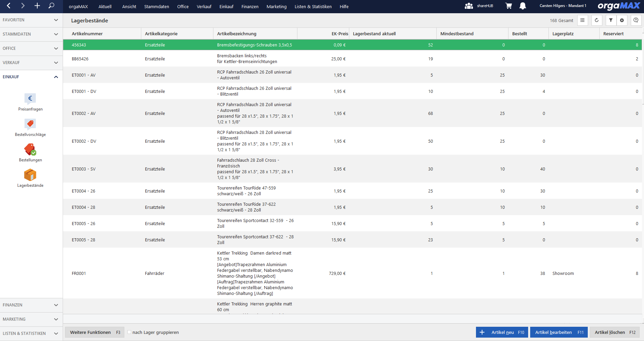
Task: Go back with the left arrow icon
Action: (x=9, y=6)
